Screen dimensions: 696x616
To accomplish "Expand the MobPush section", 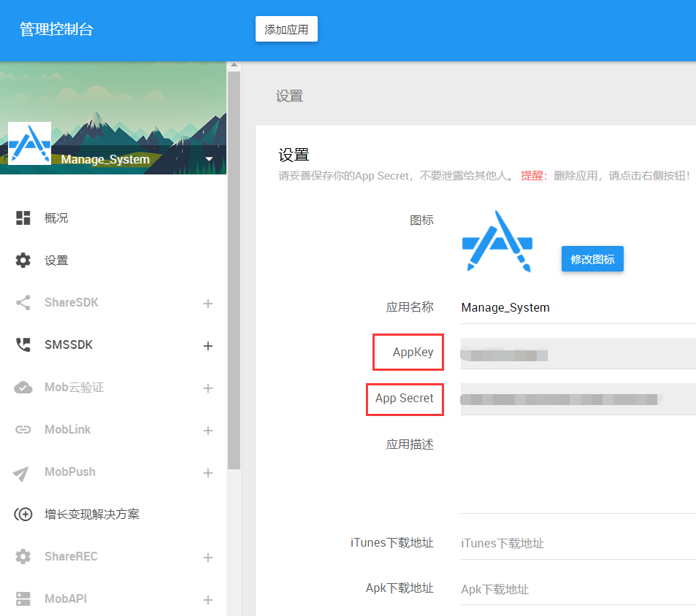I will point(210,471).
